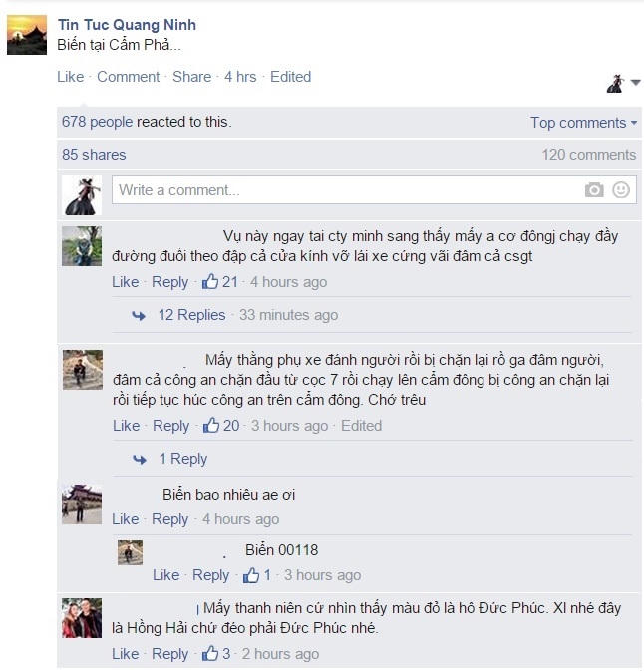
Task: Expand the 12 Replies thread
Action: [191, 315]
